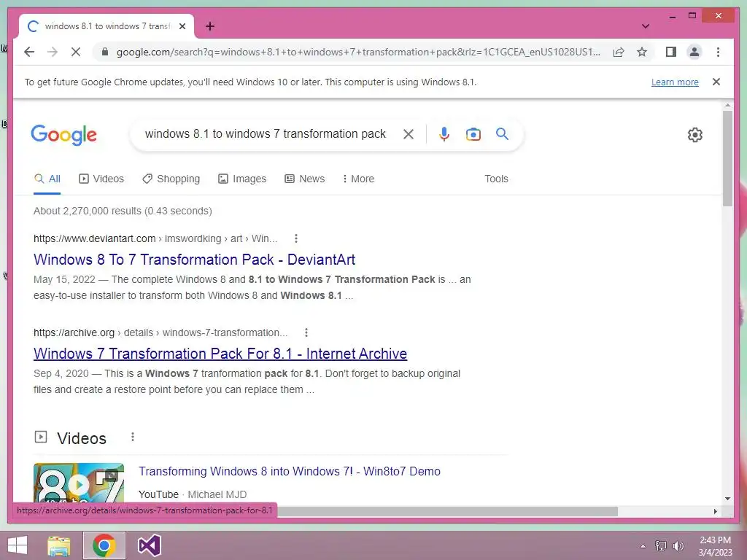Open the Videos section options menu
The width and height of the screenshot is (747, 560).
(x=133, y=437)
